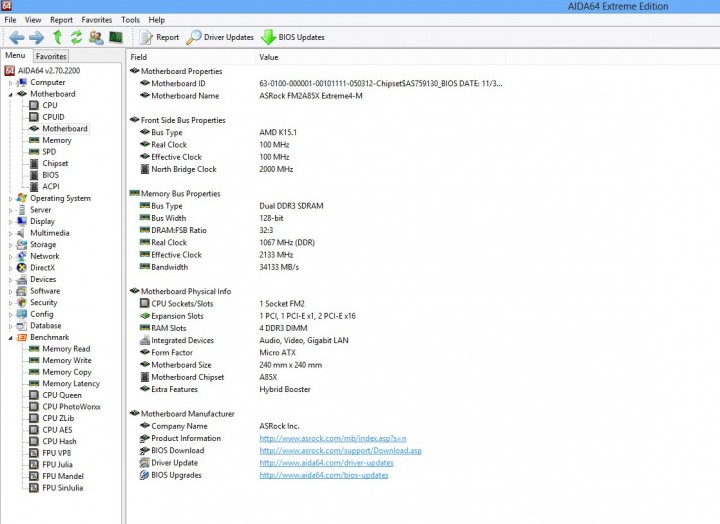Open the Memory Latency benchmark
The height and width of the screenshot is (524, 720).
point(71,383)
